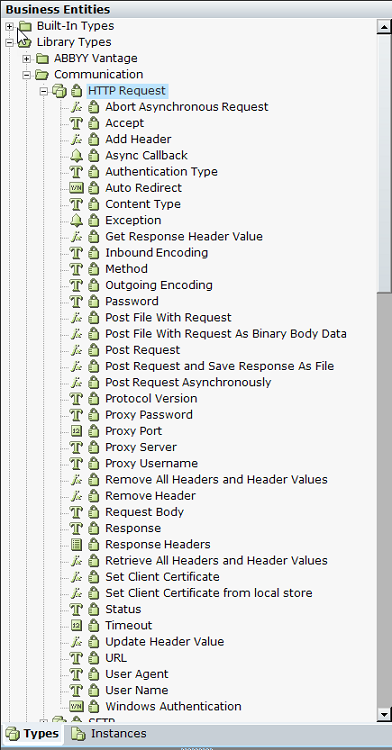
Task: Click the number type icon beside Proxy Port
Action: tap(76, 431)
